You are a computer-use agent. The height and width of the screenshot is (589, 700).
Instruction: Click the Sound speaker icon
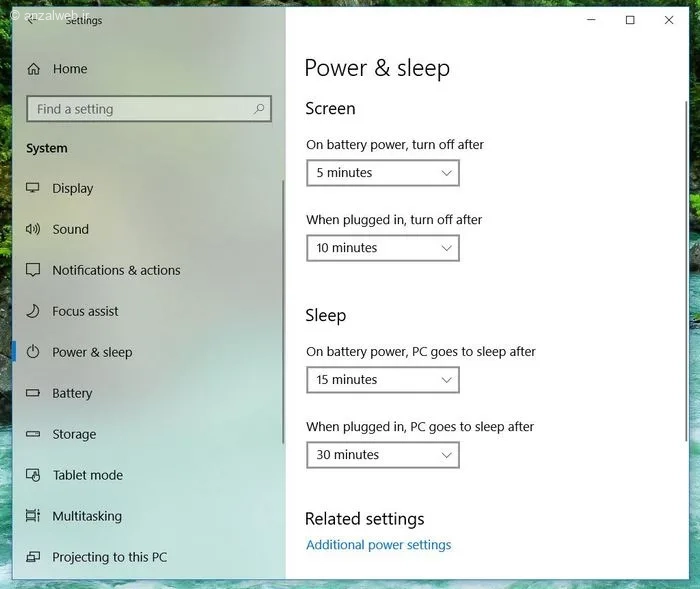pos(33,229)
